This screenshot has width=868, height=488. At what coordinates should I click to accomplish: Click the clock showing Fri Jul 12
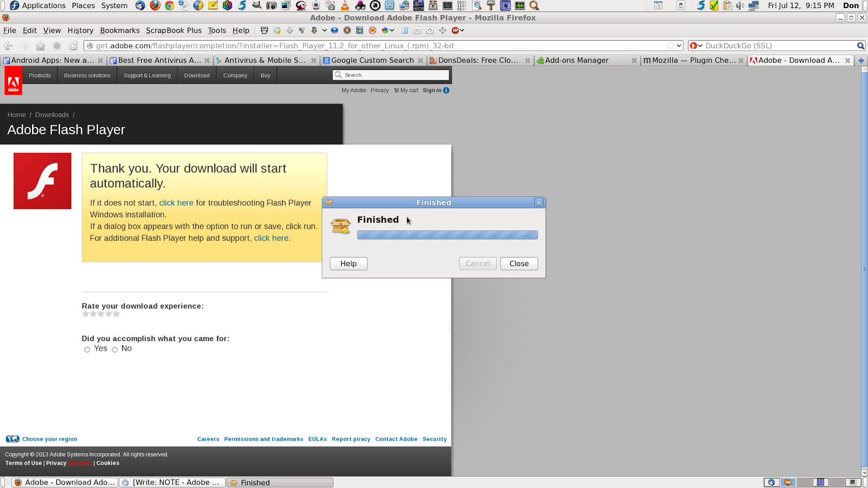tap(801, 5)
